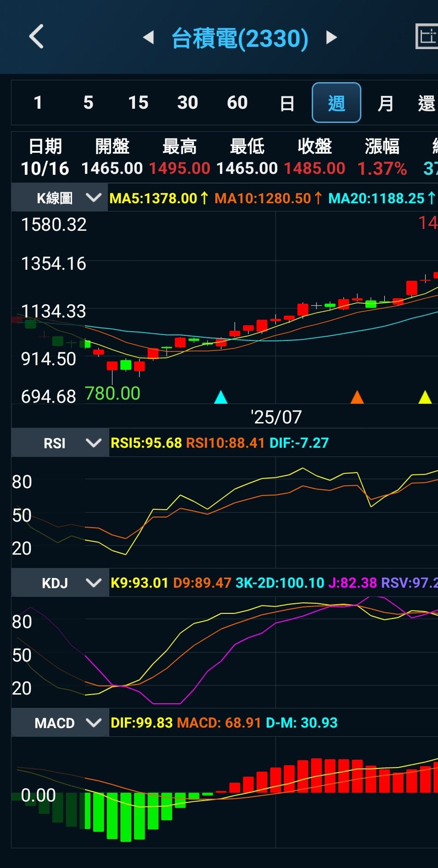
Task: Open the chart layout icon at top right
Action: 427,37
